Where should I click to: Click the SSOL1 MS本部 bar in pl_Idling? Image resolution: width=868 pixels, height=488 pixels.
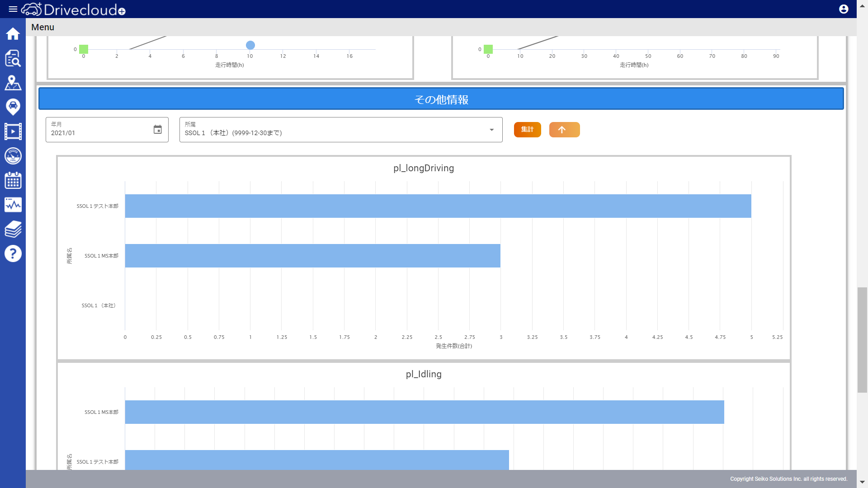425,412
